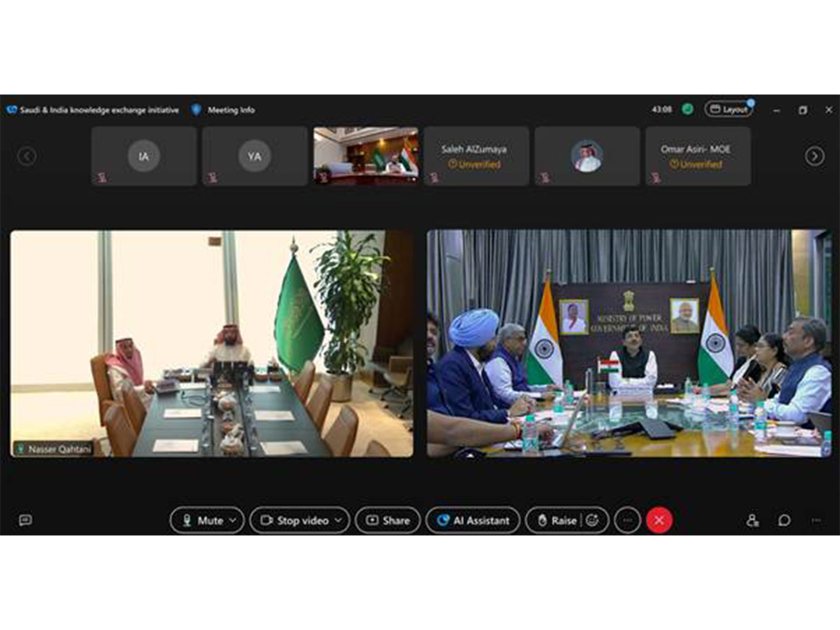Expand the Stop video options arrow

339,520
